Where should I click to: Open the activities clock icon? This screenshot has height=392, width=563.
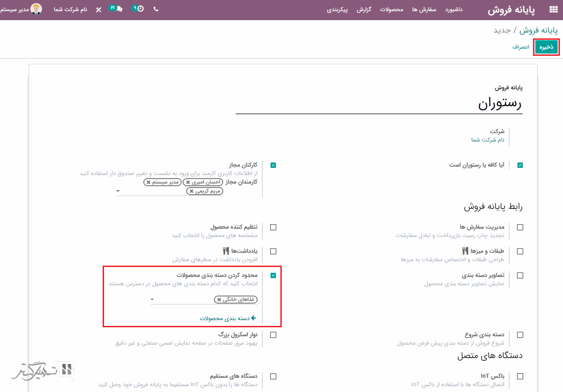[140, 9]
